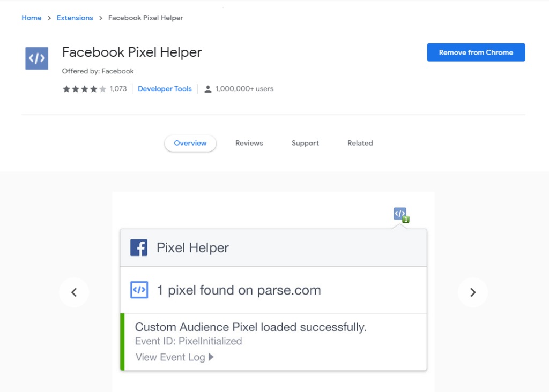Advance to next screenshot with right arrow
Screen dimensions: 549x392
[473, 292]
